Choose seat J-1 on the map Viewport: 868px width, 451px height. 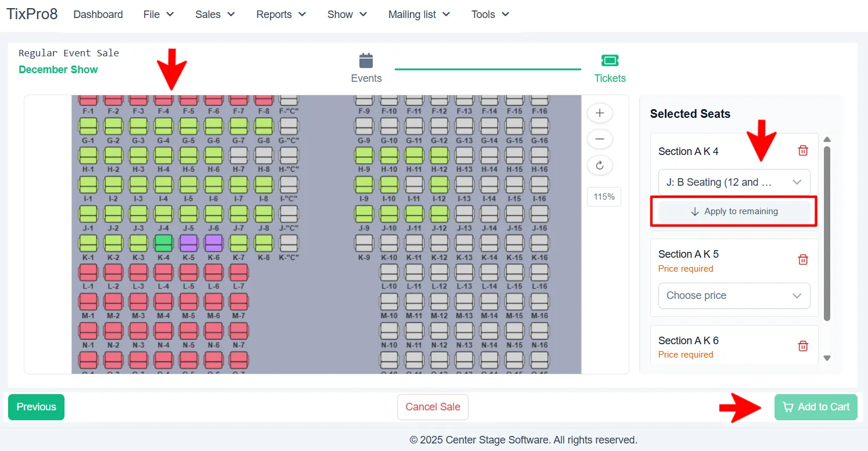tap(88, 214)
